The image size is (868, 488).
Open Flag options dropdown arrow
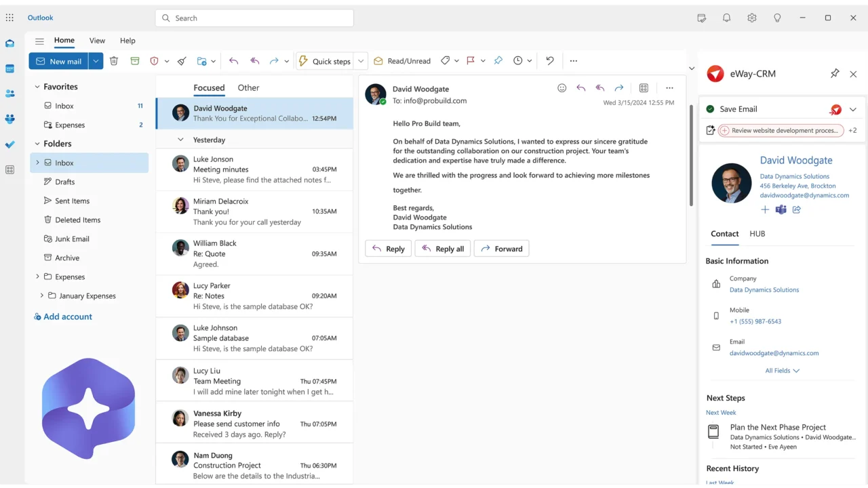pyautogui.click(x=483, y=61)
